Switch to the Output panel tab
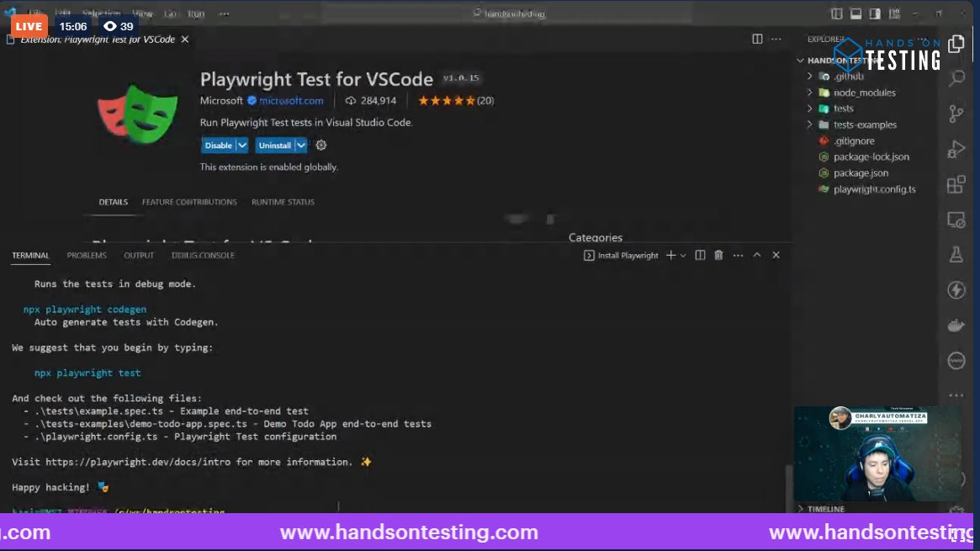This screenshot has height=551, width=980. point(139,255)
